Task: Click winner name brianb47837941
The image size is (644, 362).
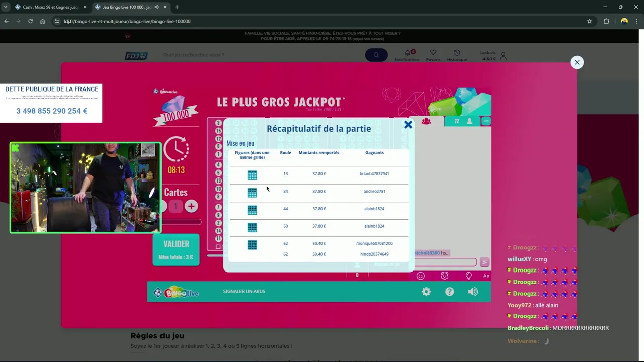Action: click(374, 174)
